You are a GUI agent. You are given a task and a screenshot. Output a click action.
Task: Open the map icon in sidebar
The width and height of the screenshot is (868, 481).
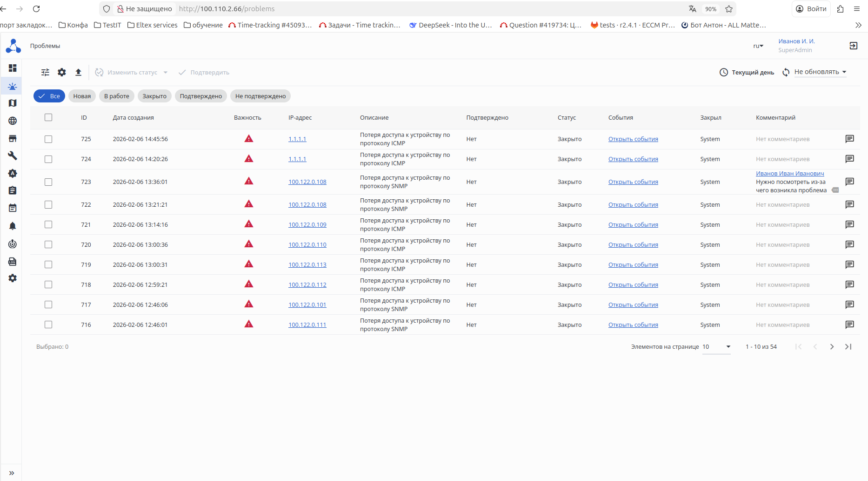click(x=13, y=103)
